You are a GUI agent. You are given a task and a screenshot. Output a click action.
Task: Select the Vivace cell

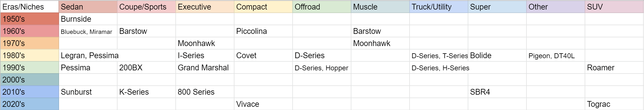(x=263, y=104)
